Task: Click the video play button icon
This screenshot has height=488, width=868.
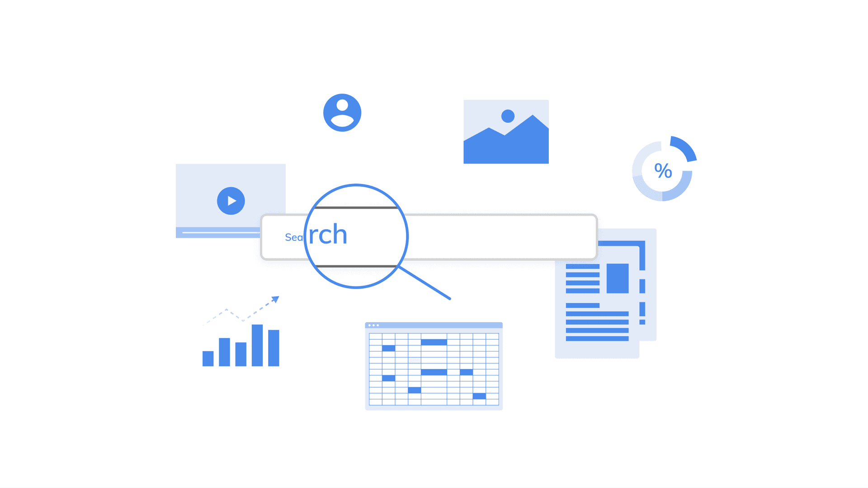Action: tap(231, 201)
